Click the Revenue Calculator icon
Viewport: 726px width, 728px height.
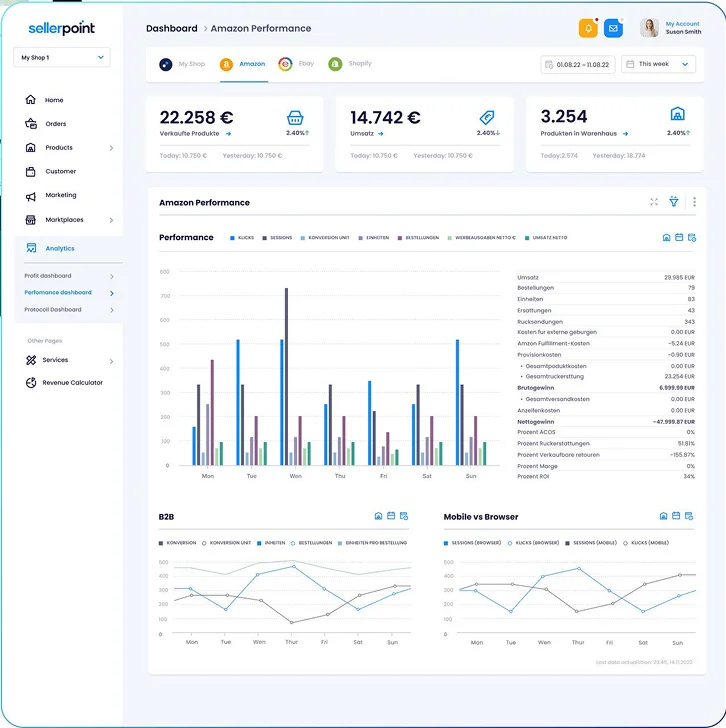31,383
